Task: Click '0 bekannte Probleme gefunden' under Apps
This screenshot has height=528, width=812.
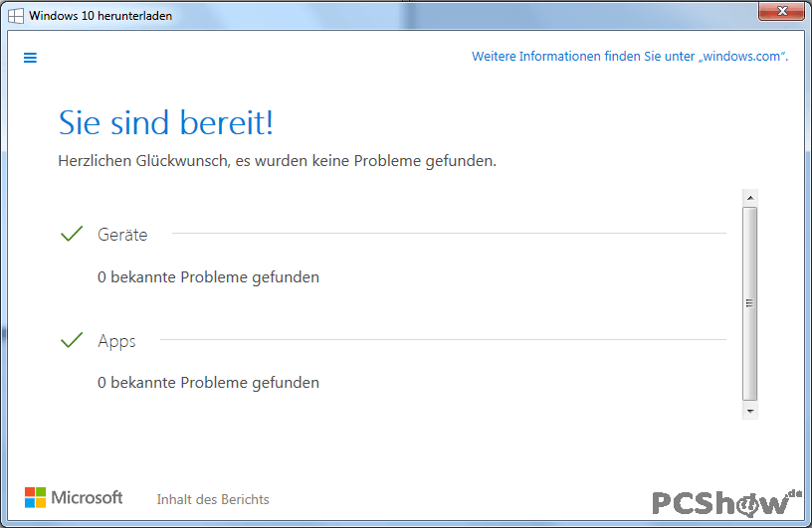Action: (x=208, y=383)
